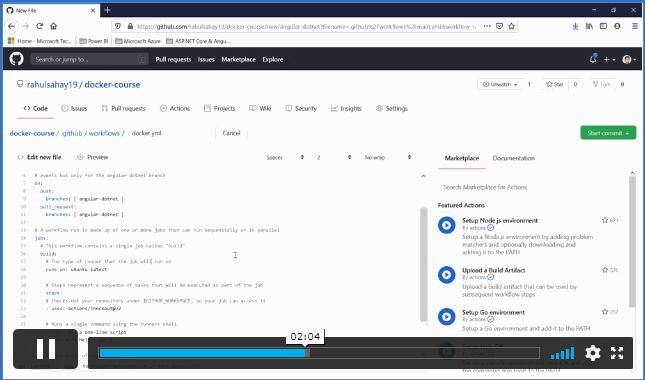This screenshot has height=380, width=645.
Task: Open the No wrap mode selector
Action: 387,158
